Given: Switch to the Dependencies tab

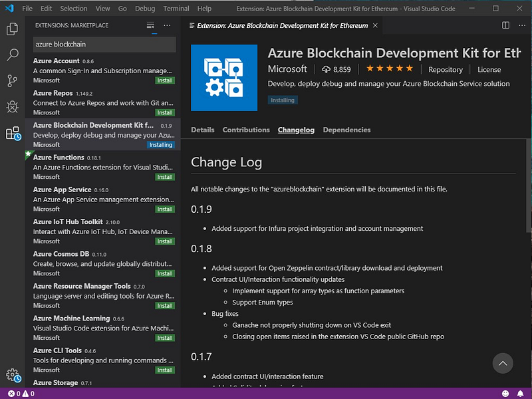Looking at the screenshot, I should point(346,130).
